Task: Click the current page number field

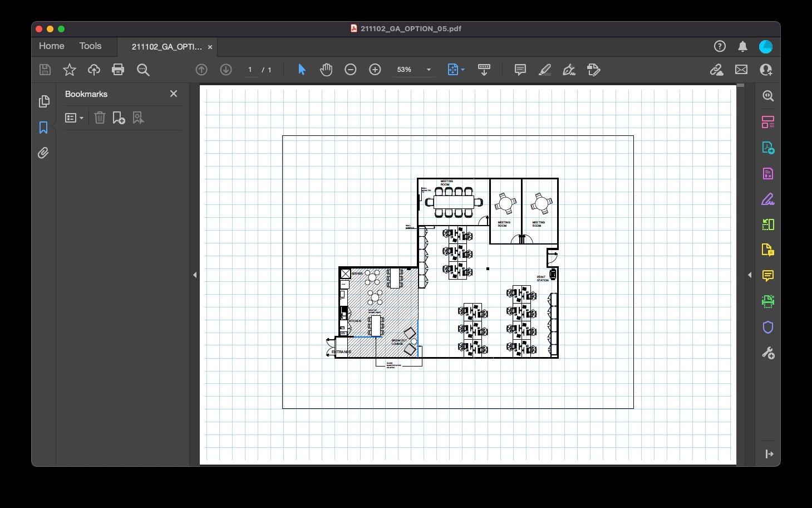Action: [x=250, y=70]
